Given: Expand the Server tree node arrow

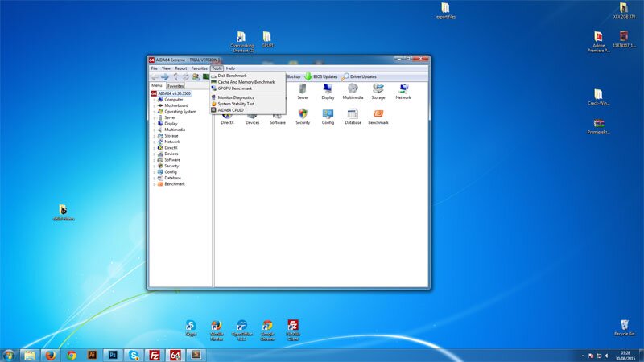Looking at the screenshot, I should [x=155, y=117].
